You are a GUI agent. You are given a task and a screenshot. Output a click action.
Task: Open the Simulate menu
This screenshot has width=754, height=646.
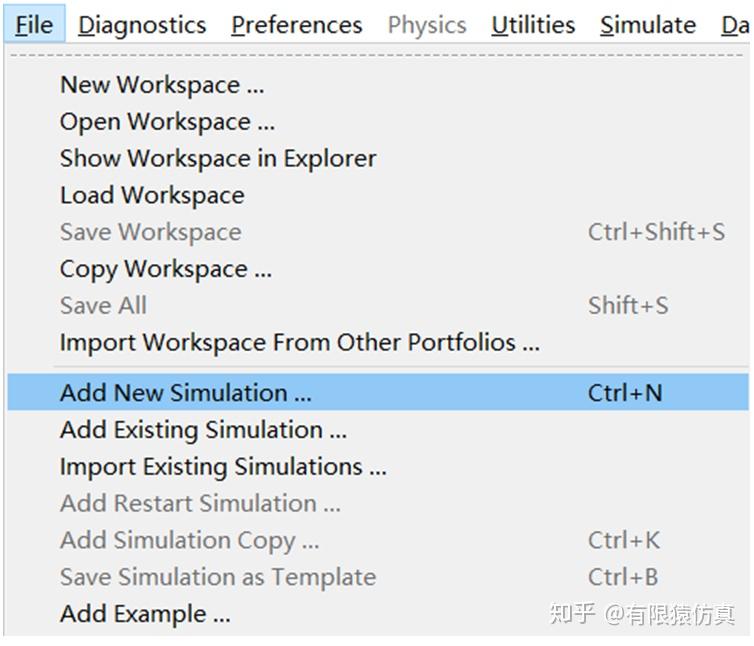(647, 24)
